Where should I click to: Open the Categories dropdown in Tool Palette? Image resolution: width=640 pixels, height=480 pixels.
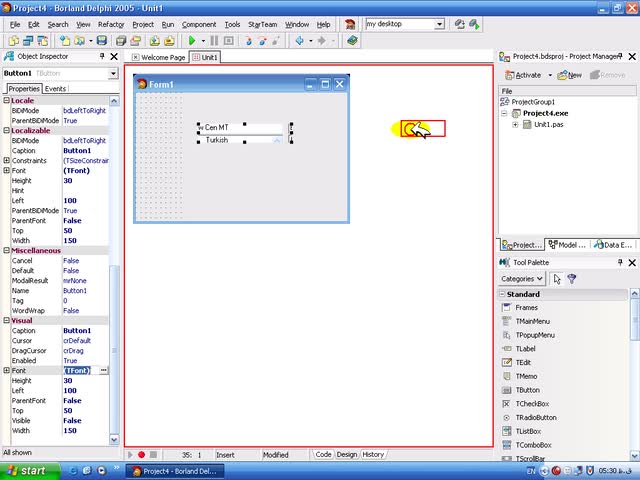pyautogui.click(x=522, y=279)
